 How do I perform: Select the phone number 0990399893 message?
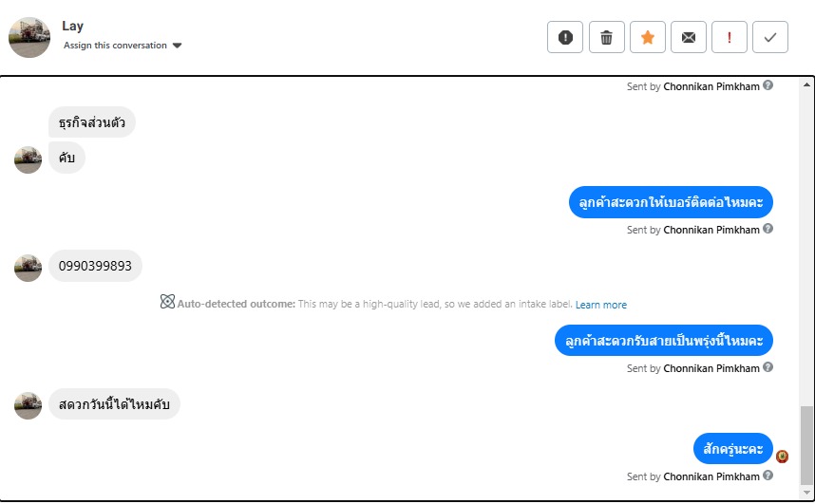[x=95, y=267]
